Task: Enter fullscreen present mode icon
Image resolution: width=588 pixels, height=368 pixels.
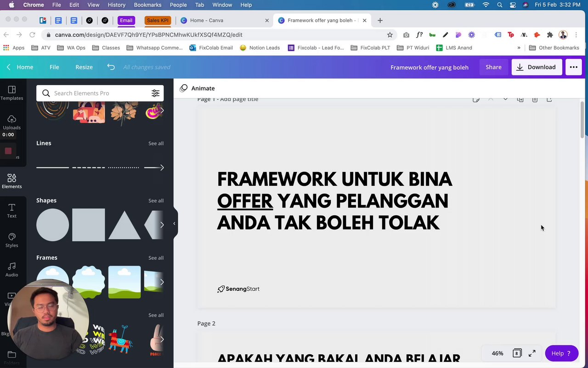Action: tap(532, 353)
